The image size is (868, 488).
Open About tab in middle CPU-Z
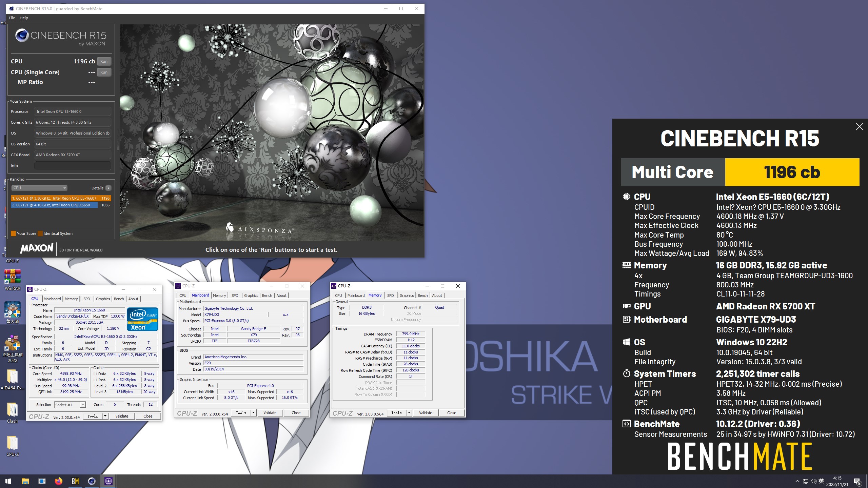281,296
